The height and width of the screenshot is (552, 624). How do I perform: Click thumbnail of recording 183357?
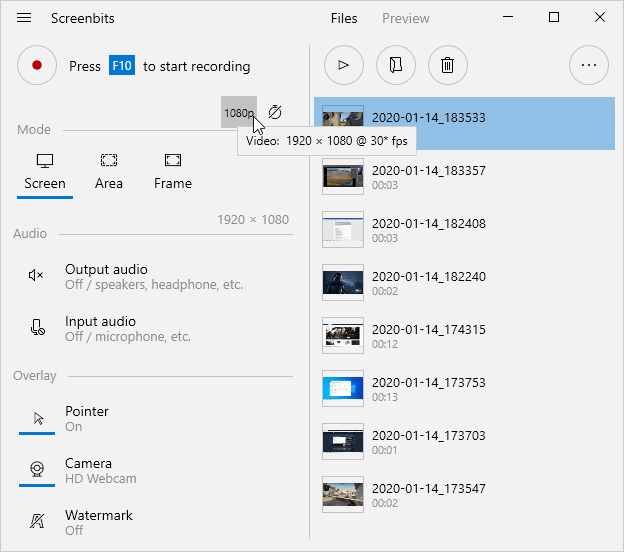pos(343,176)
